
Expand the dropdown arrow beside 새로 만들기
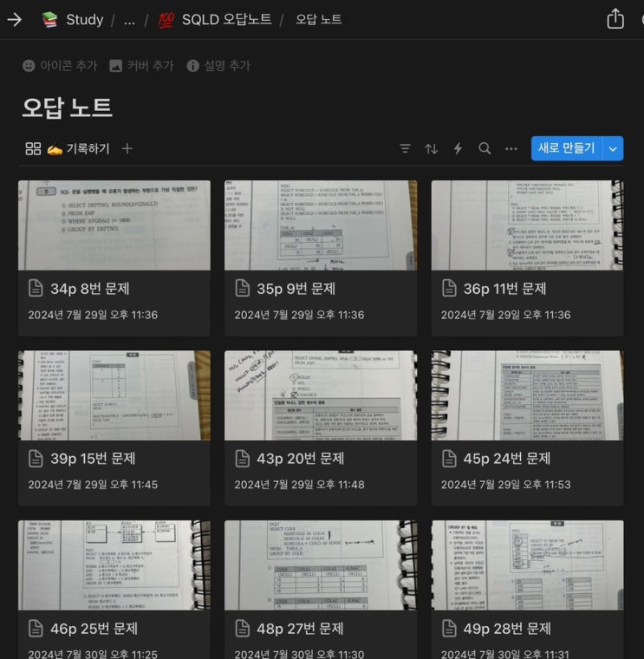coord(613,148)
